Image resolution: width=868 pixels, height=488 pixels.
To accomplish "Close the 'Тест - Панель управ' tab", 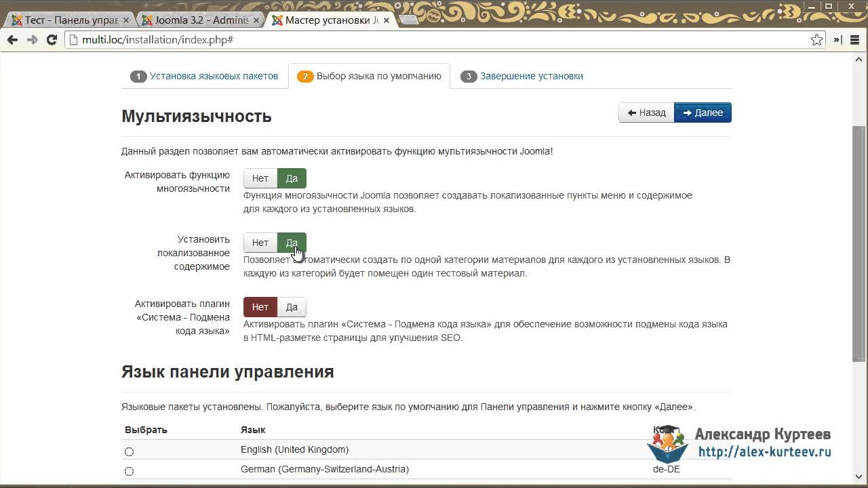I will (x=126, y=20).
